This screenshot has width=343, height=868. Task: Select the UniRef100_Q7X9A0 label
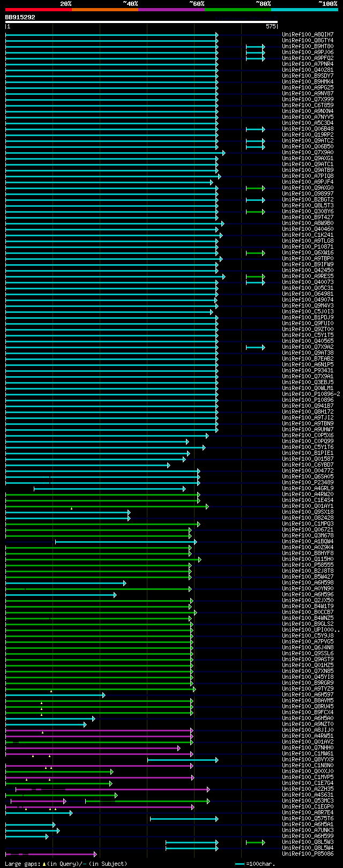point(308,153)
